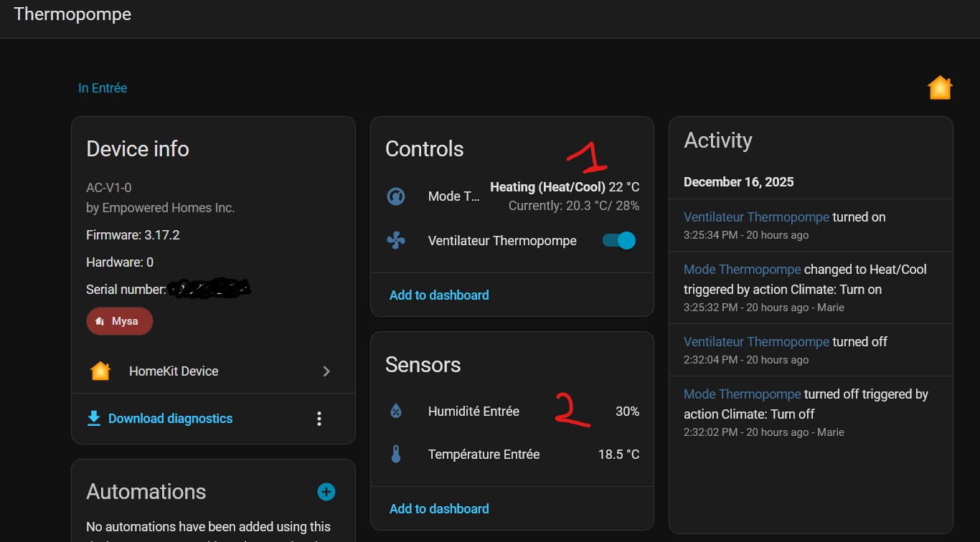The height and width of the screenshot is (542, 980).
Task: Click the climate mode thermostat icon
Action: tap(396, 196)
